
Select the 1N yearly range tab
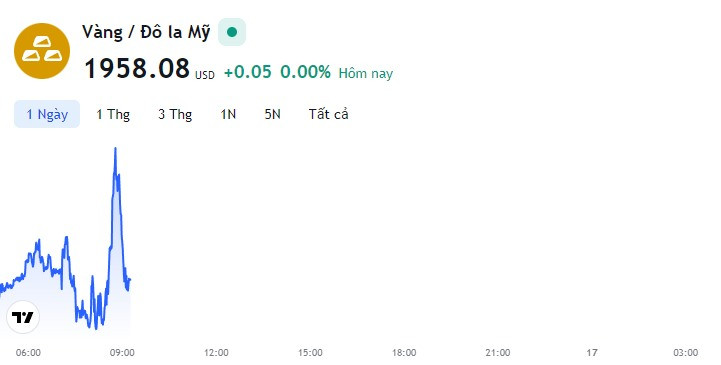point(228,114)
